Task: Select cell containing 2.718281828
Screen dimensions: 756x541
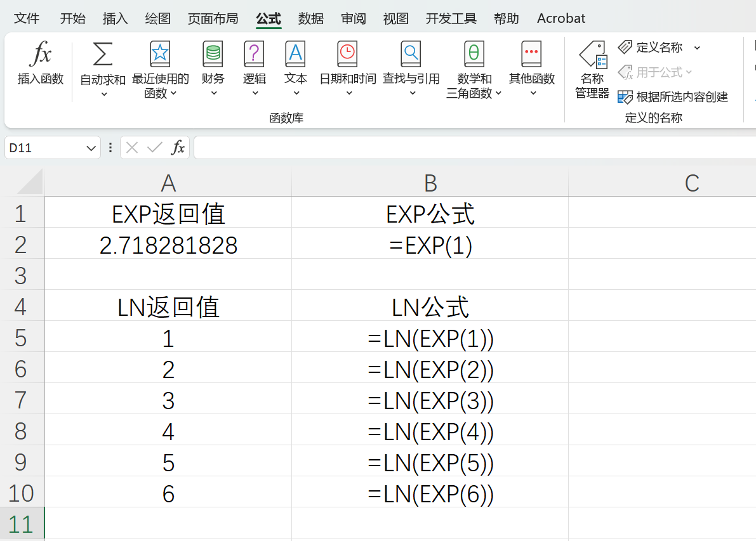Action: click(168, 245)
